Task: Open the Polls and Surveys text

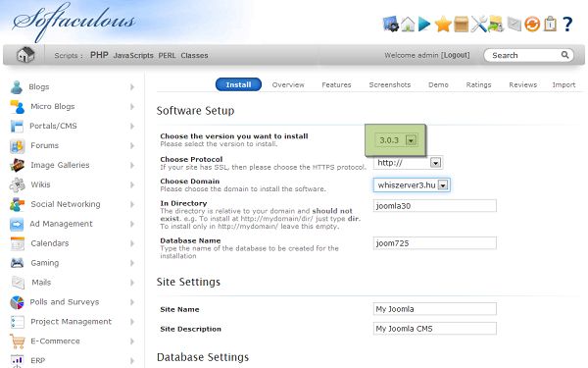Action: (x=65, y=302)
